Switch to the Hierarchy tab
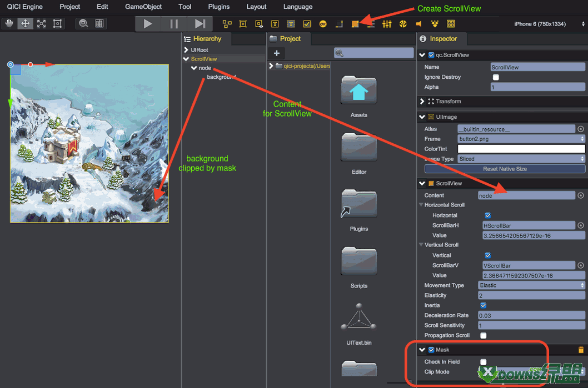Image resolution: width=588 pixels, height=388 pixels. point(207,38)
